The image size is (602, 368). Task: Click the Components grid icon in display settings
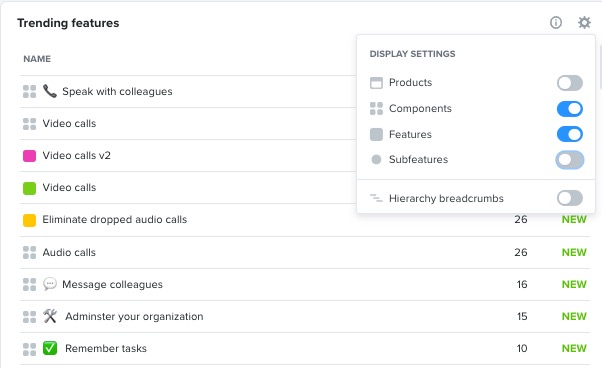tap(376, 109)
